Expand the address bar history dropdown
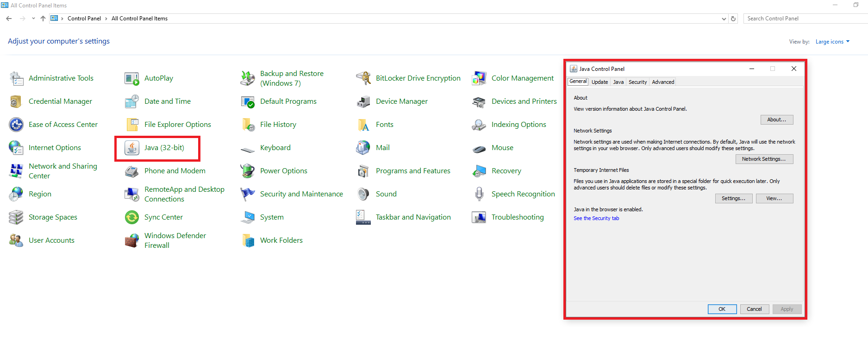This screenshot has height=353, width=868. 724,19
